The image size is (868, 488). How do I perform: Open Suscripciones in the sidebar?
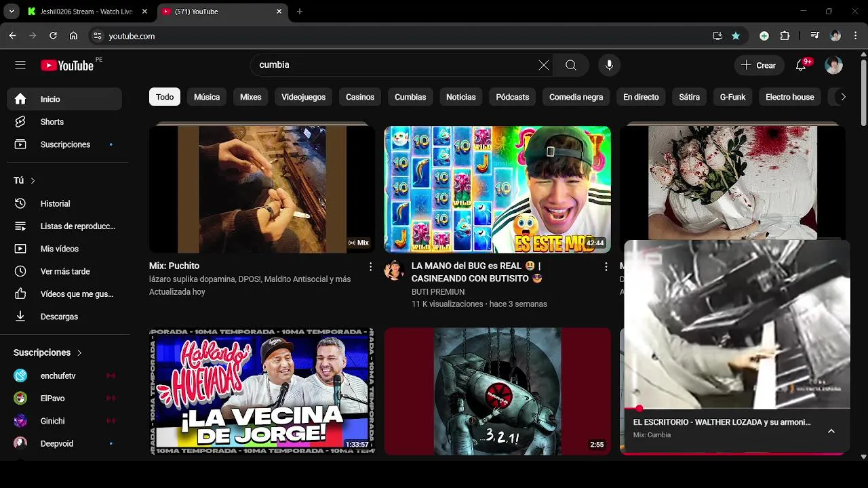click(x=64, y=144)
